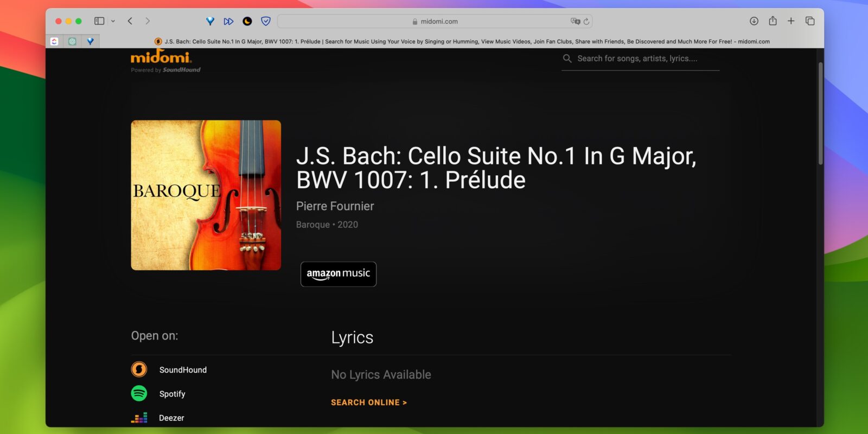Image resolution: width=868 pixels, height=434 pixels.
Task: Expand the tab group dropdown arrow
Action: click(x=113, y=21)
